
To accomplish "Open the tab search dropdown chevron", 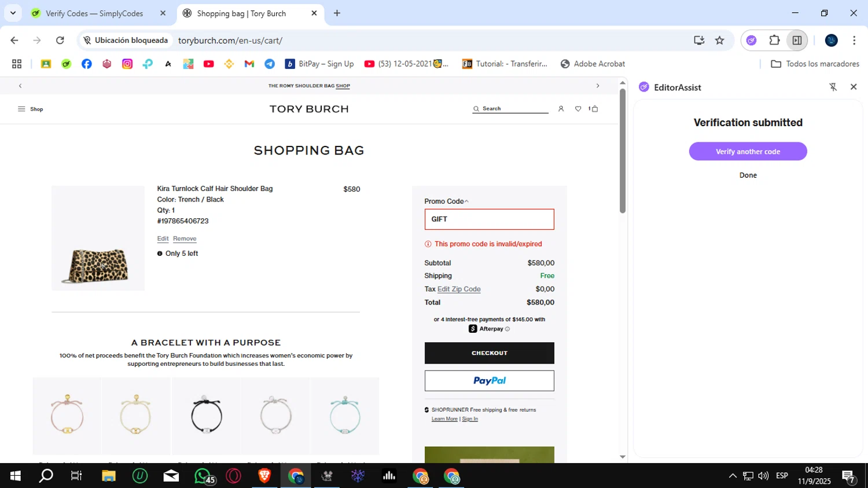I will (x=13, y=13).
